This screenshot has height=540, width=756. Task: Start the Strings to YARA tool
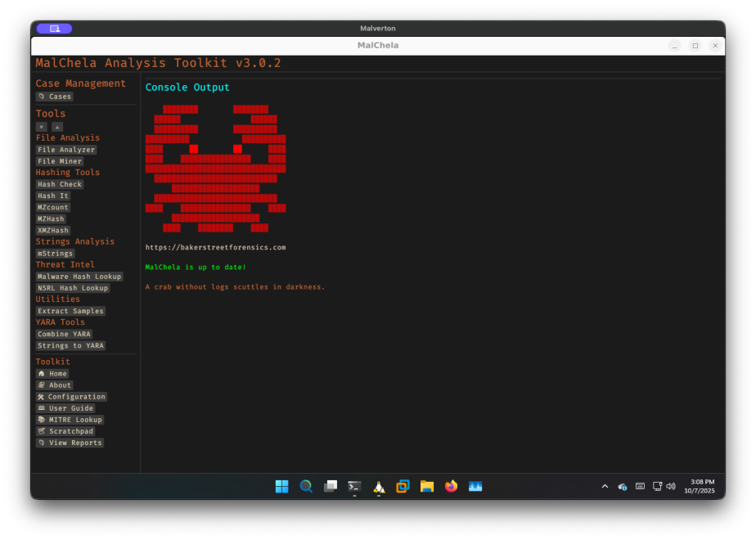pyautogui.click(x=70, y=345)
